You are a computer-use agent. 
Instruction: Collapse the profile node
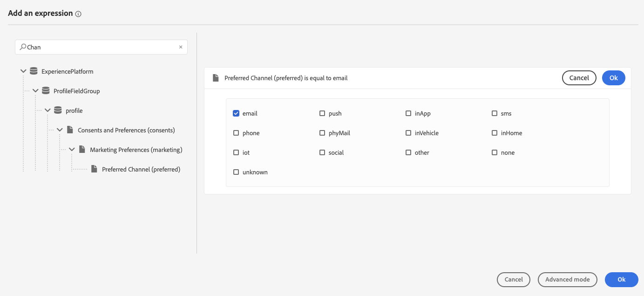pyautogui.click(x=47, y=110)
